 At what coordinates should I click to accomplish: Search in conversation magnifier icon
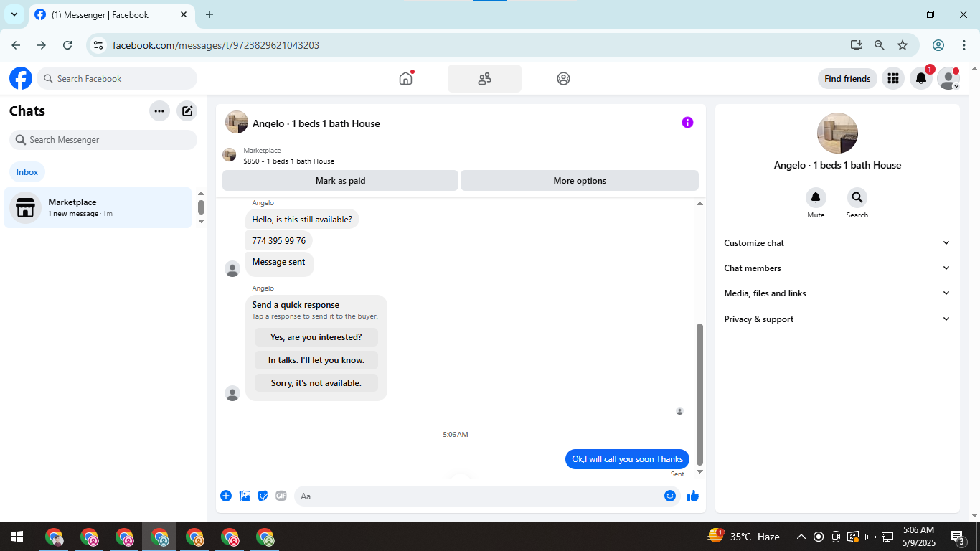click(857, 198)
